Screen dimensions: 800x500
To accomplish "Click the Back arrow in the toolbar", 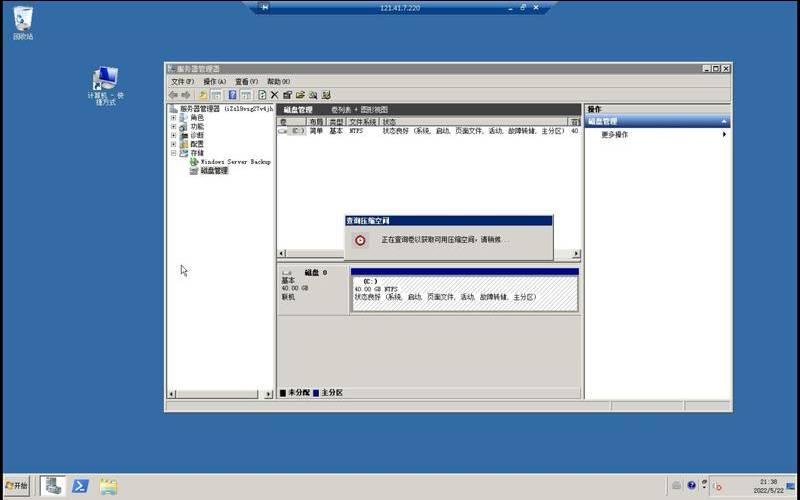I will 173,95.
